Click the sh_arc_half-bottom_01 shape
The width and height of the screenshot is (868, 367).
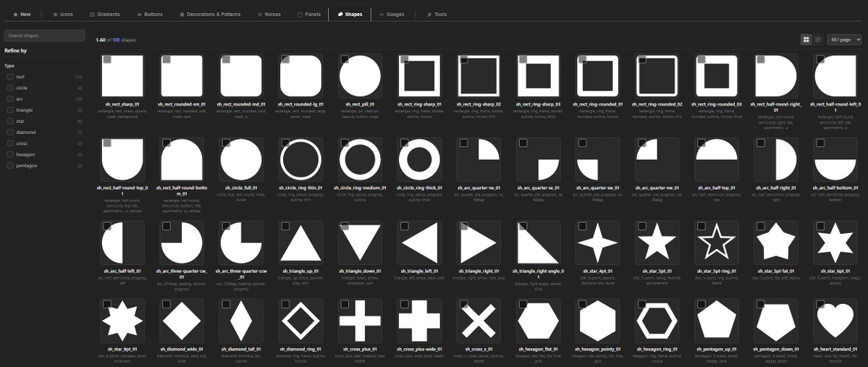click(x=835, y=159)
